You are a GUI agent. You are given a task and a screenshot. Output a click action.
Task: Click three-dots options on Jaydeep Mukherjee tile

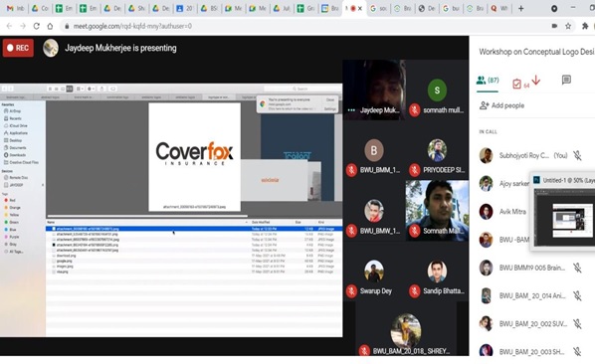(x=351, y=110)
